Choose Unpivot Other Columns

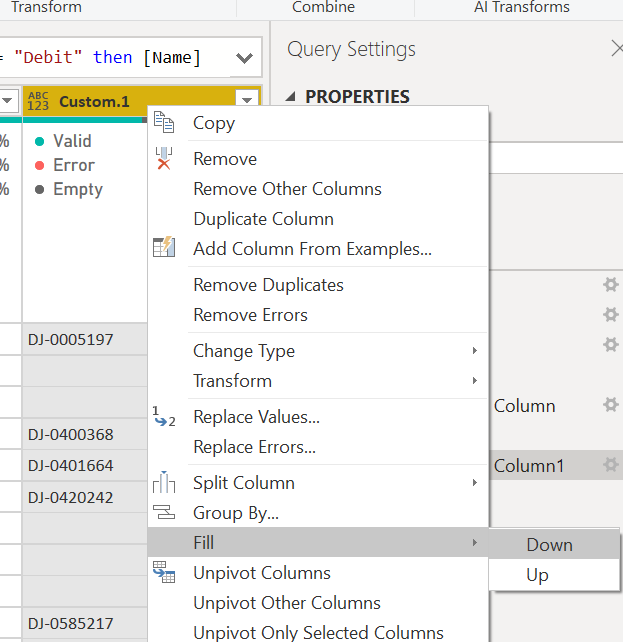tap(286, 603)
